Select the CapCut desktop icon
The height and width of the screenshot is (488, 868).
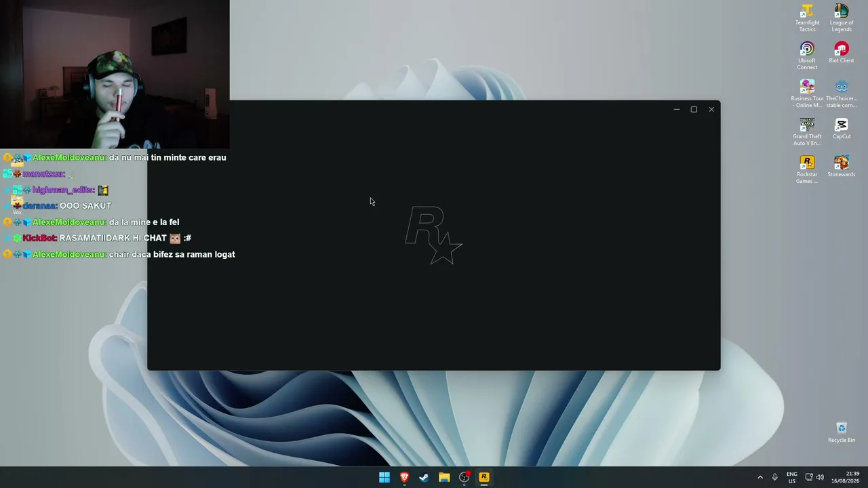coord(842,129)
